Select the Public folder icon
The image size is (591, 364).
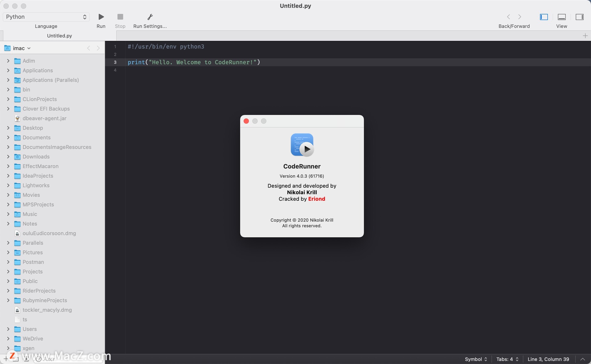tap(18, 281)
